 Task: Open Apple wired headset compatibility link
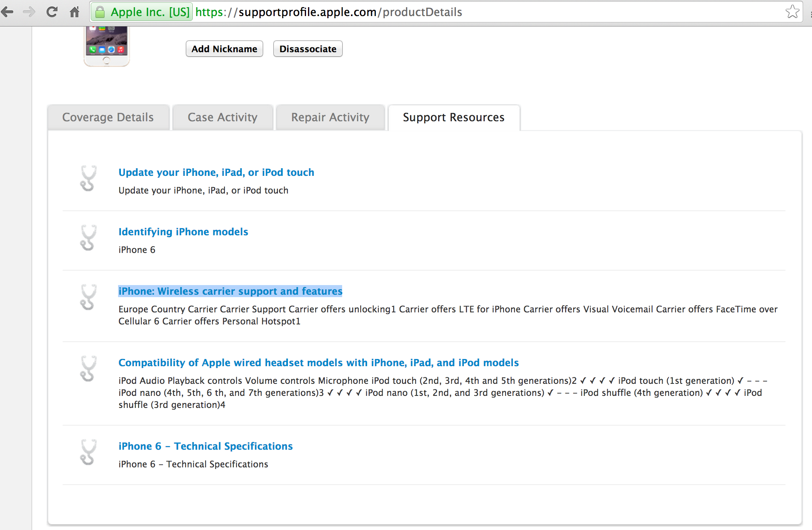pos(318,363)
